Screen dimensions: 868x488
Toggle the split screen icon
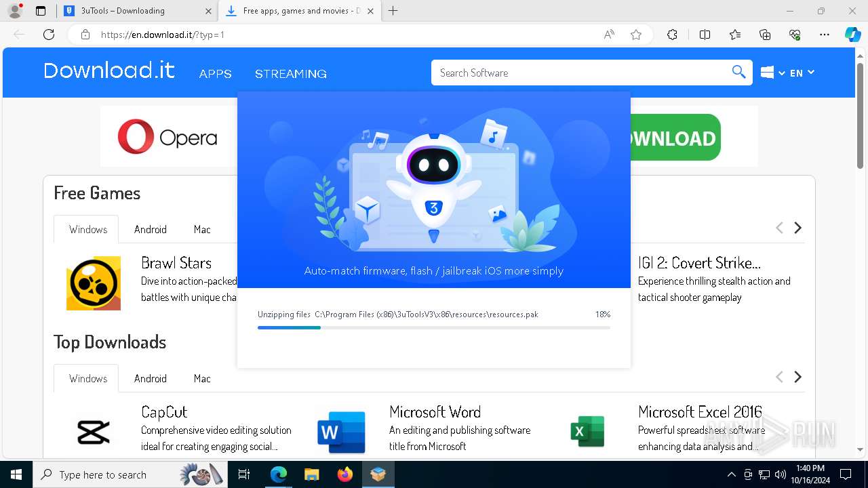point(705,35)
